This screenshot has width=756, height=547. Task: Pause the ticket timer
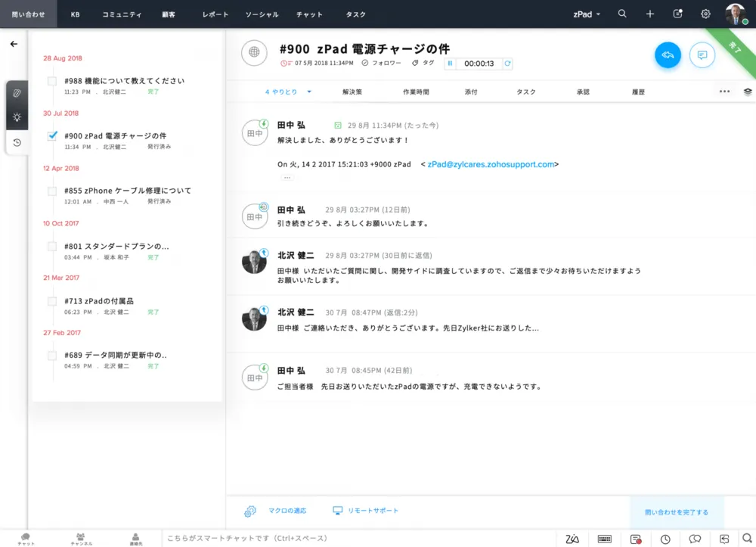tap(450, 64)
